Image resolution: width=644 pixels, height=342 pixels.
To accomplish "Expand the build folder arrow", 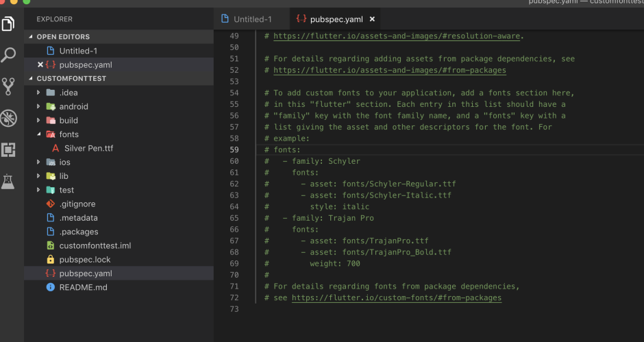I will [x=38, y=121].
